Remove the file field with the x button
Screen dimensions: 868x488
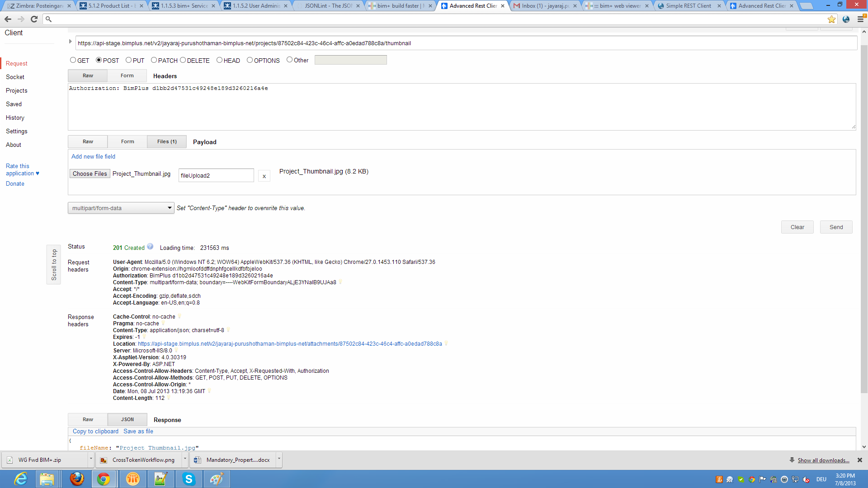264,176
